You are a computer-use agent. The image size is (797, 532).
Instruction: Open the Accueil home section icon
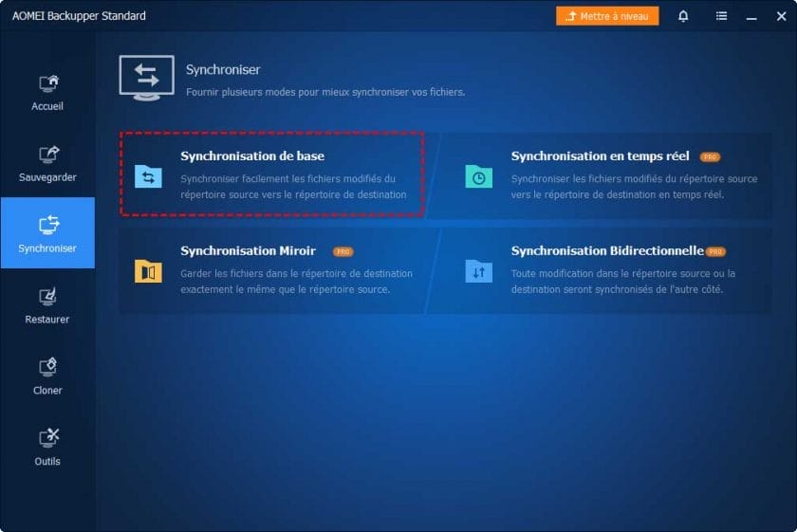(47, 83)
